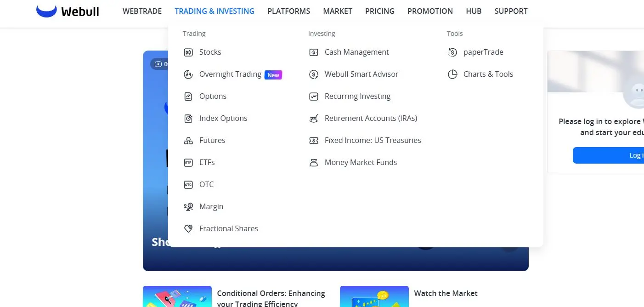Click the Index Options target icon
Image resolution: width=644 pixels, height=307 pixels.
(188, 119)
